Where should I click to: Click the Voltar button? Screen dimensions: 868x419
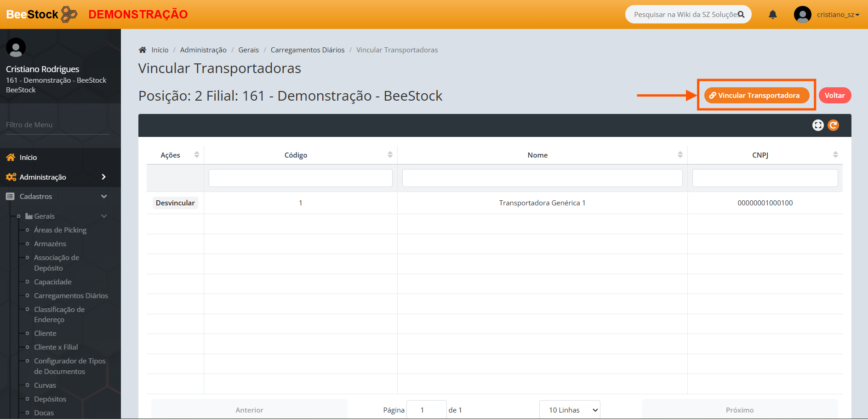[x=834, y=96]
